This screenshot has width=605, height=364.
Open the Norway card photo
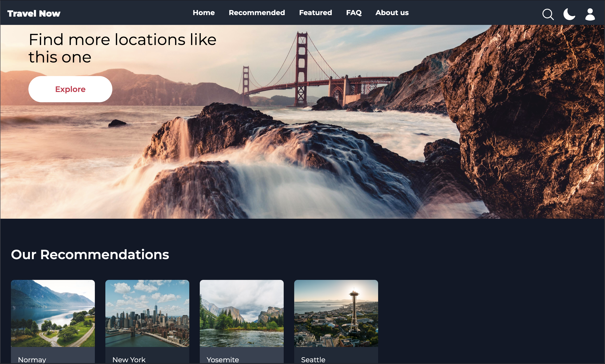tap(53, 313)
